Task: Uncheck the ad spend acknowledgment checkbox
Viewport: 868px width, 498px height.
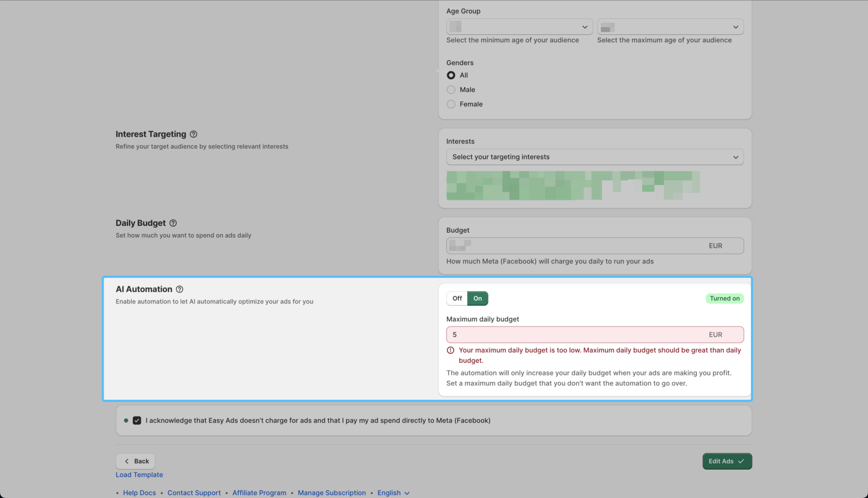Action: point(137,420)
